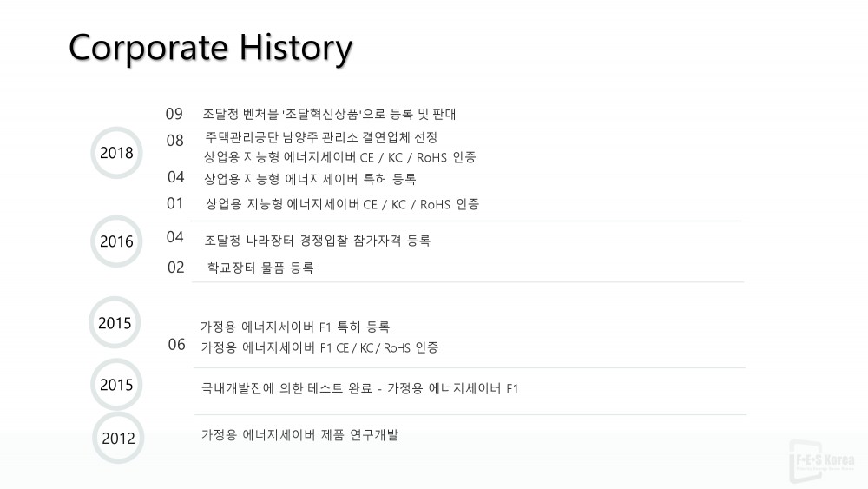The image size is (868, 489).
Task: Click the Corporate History title
Action: [x=210, y=47]
